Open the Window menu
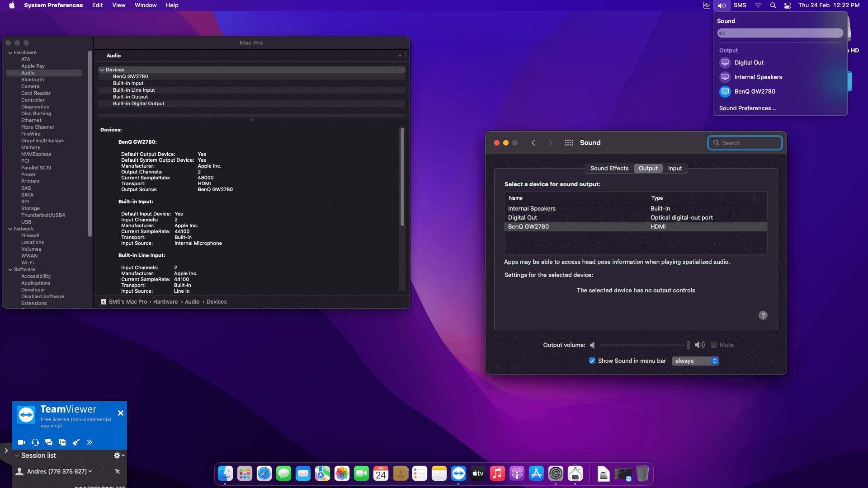Screen dimensions: 868x488 [x=146, y=5]
